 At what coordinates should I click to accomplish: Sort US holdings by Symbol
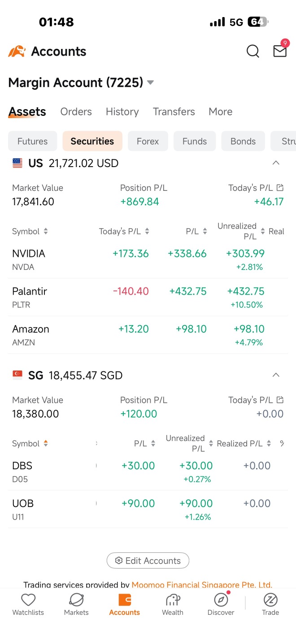tap(30, 231)
